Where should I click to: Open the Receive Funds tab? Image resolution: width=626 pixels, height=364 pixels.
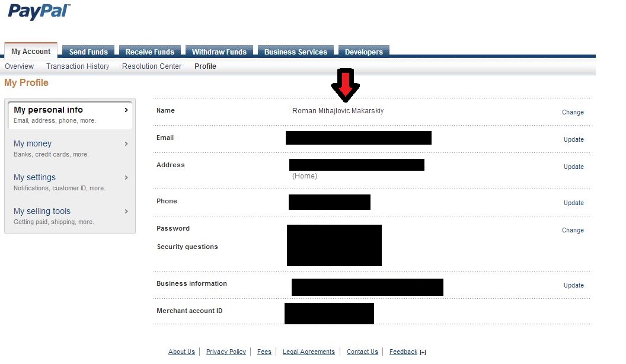tap(150, 52)
